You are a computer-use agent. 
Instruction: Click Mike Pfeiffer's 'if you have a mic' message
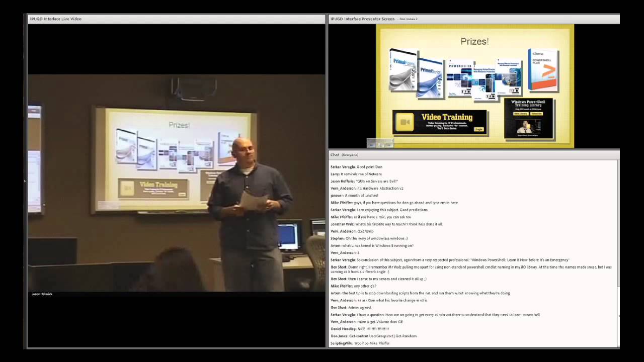pyautogui.click(x=371, y=217)
